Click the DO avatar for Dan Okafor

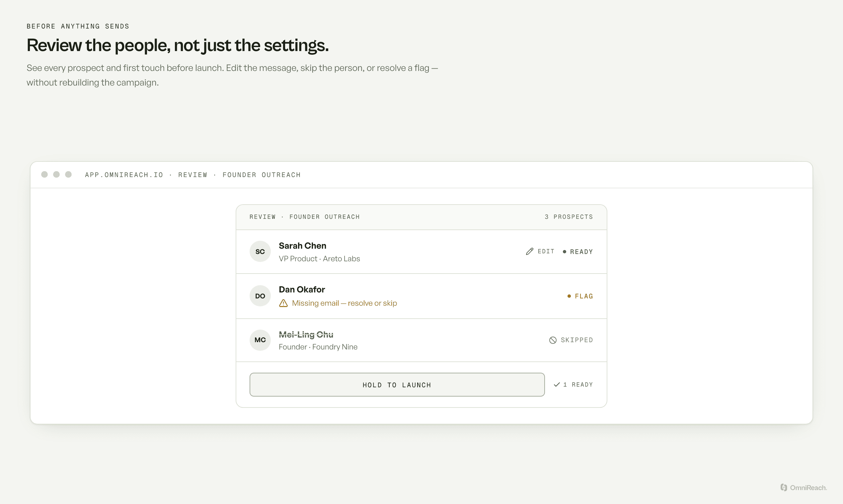pos(260,296)
